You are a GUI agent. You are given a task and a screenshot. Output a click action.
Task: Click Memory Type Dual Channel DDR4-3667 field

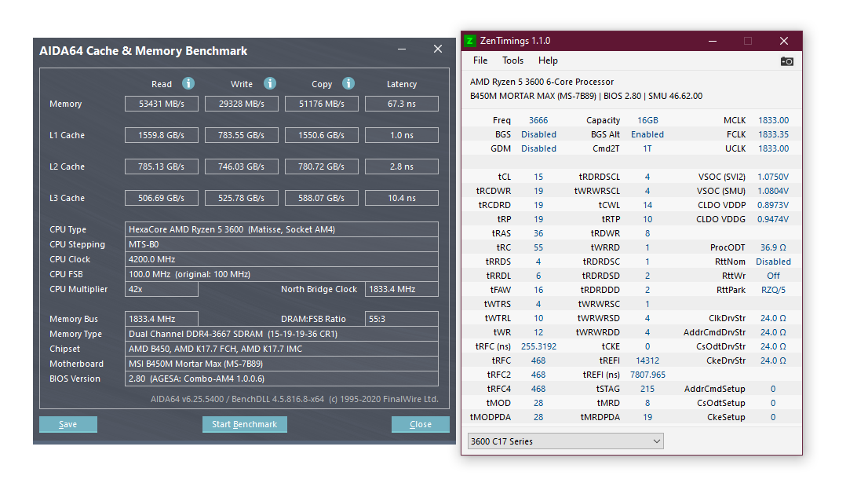click(x=282, y=334)
